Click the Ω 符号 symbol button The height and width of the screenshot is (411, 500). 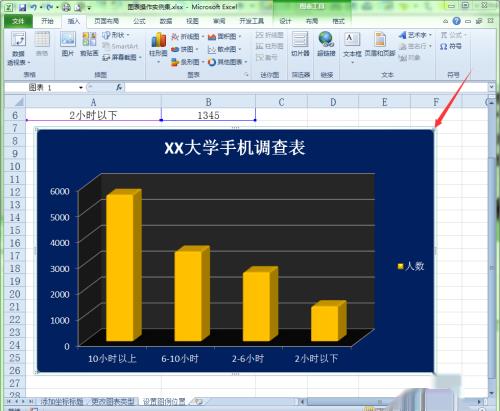tap(451, 46)
